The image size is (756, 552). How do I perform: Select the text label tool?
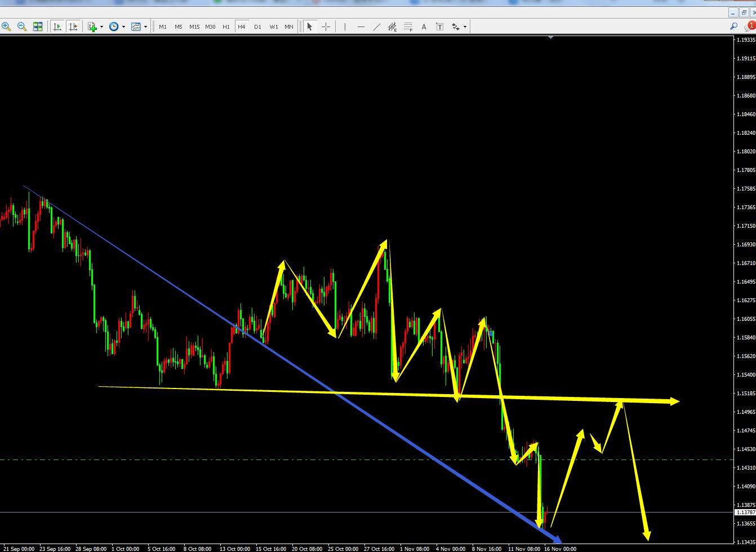tap(439, 27)
